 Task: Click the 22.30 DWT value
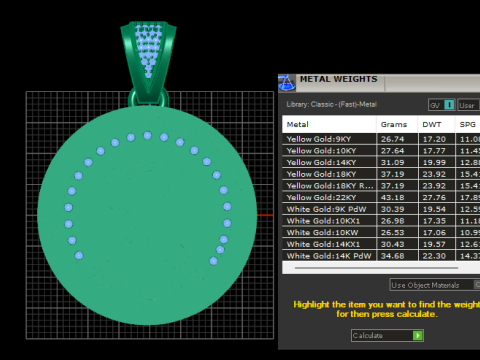pyautogui.click(x=434, y=256)
